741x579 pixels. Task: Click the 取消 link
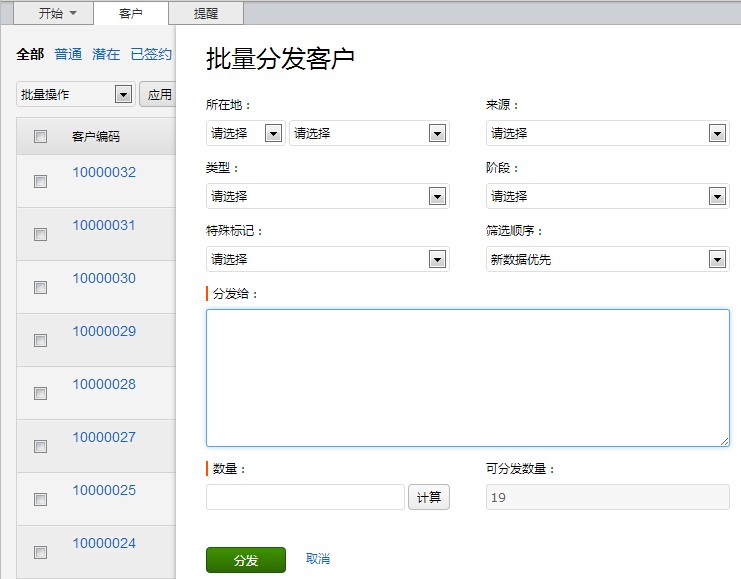[x=318, y=559]
